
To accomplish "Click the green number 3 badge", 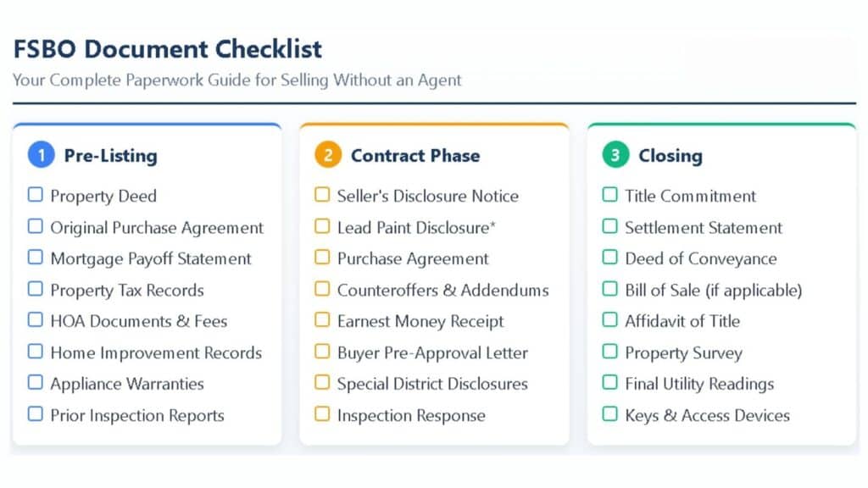I will point(615,155).
